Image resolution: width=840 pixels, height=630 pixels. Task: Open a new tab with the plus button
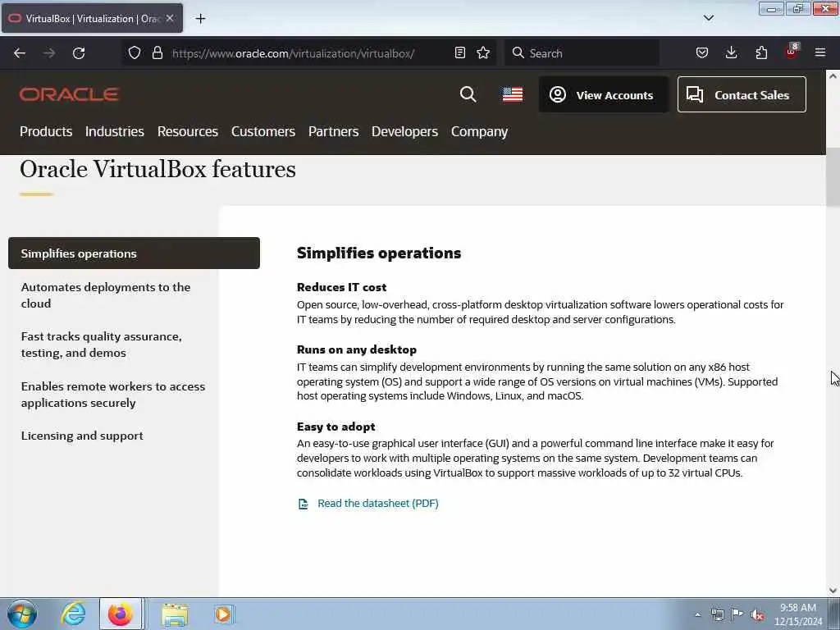[200, 19]
